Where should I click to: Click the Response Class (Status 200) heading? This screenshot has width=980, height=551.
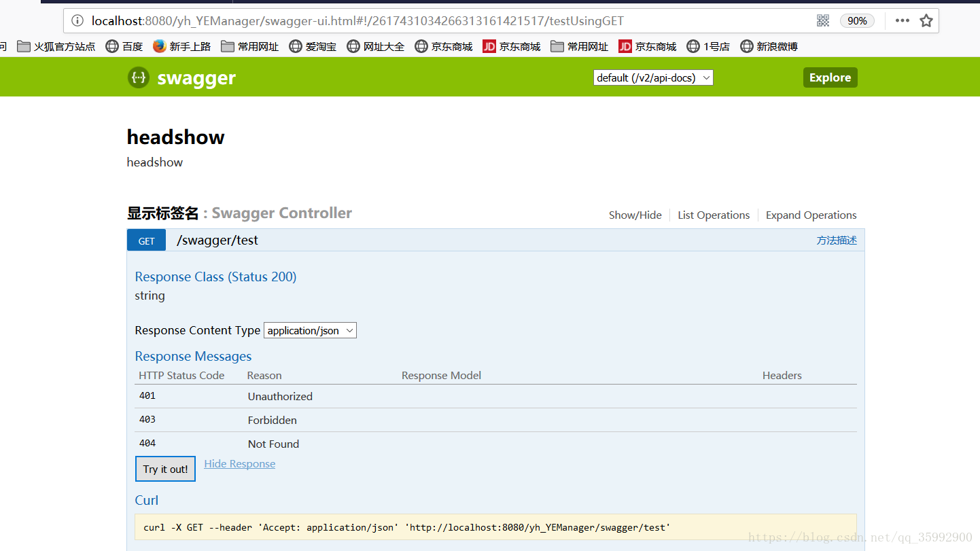215,277
